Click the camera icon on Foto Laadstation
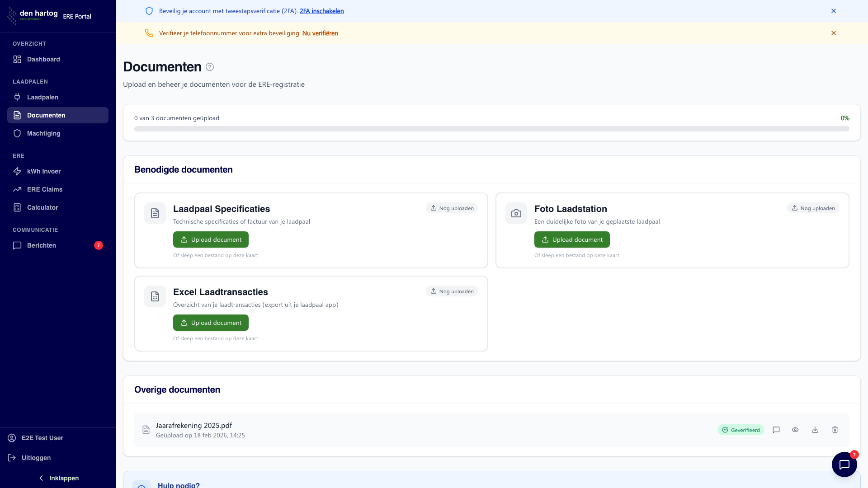 click(516, 213)
